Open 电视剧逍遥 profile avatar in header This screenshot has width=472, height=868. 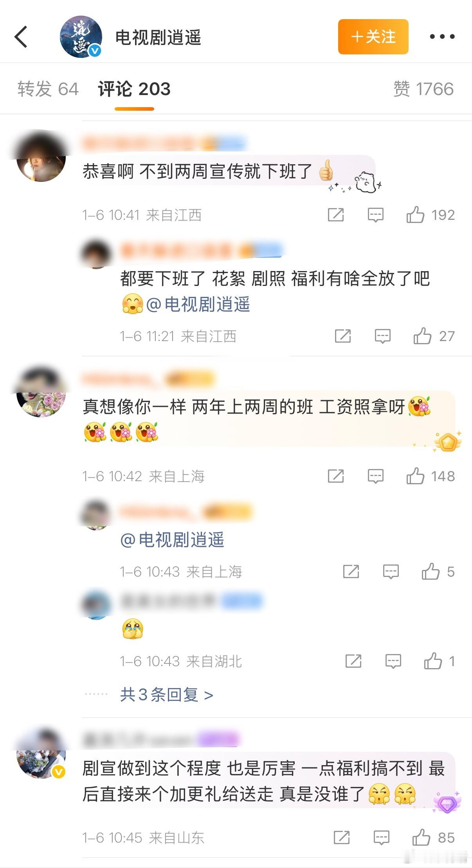[x=81, y=37]
